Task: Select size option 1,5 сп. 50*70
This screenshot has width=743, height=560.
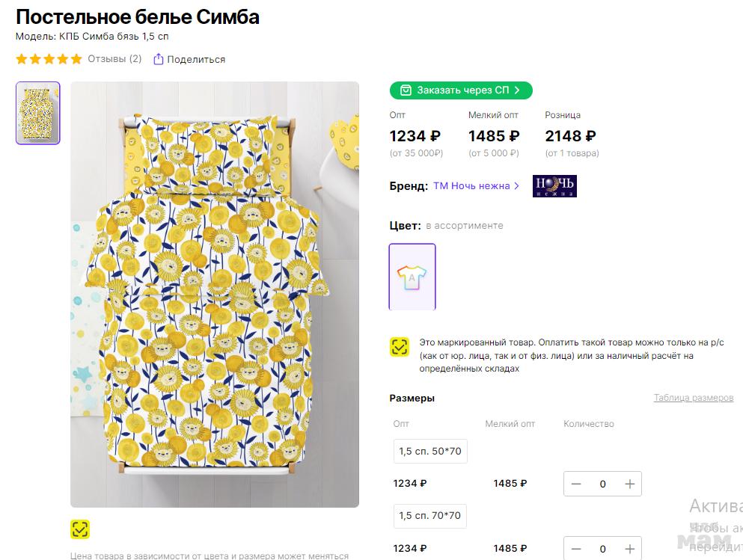Action: (430, 452)
